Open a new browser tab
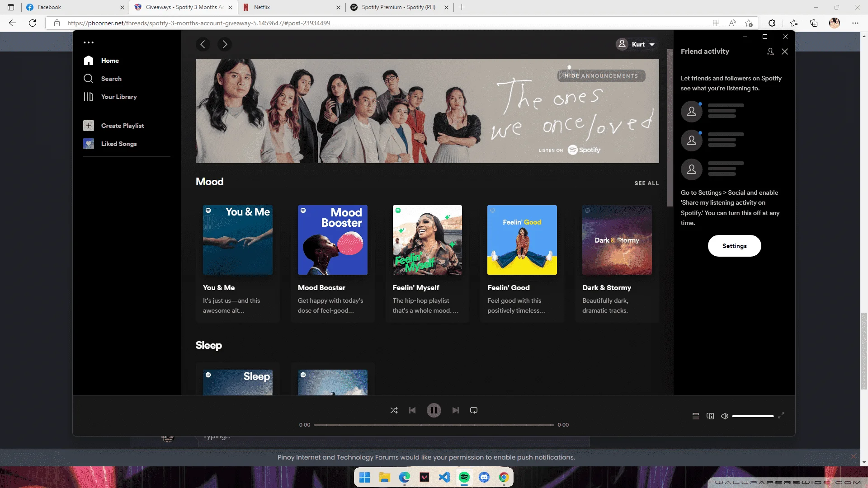Viewport: 868px width, 488px height. 462,7
